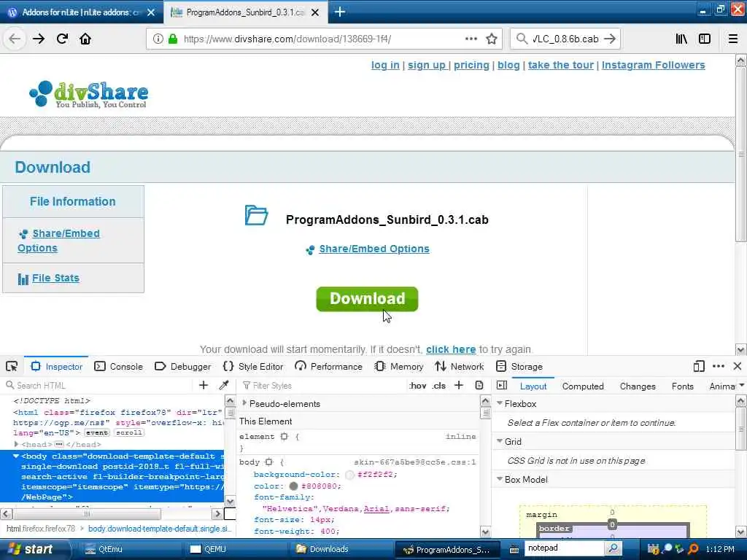Image resolution: width=747 pixels, height=560 pixels.
Task: Close the developer tools panel
Action: click(x=738, y=366)
